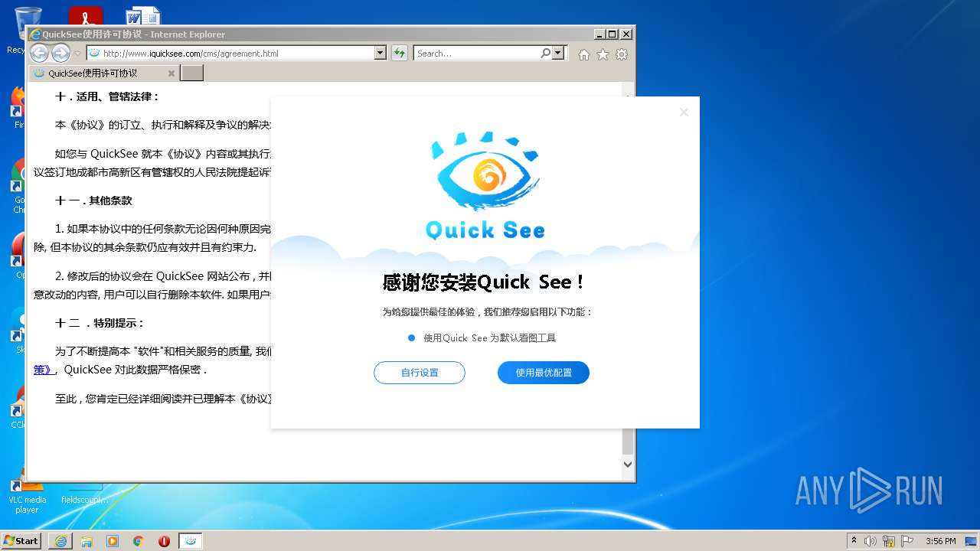
Task: Click the search magnifier icon
Action: click(545, 53)
